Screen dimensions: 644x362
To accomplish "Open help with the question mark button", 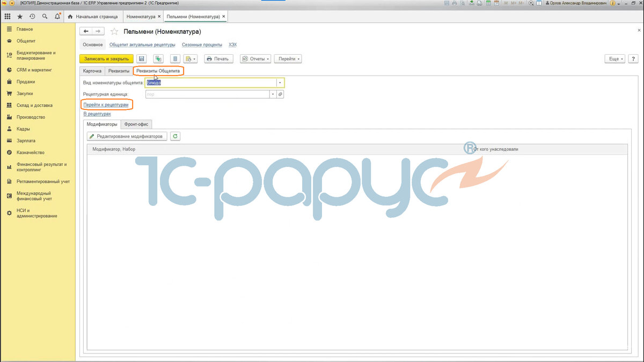I will (633, 58).
